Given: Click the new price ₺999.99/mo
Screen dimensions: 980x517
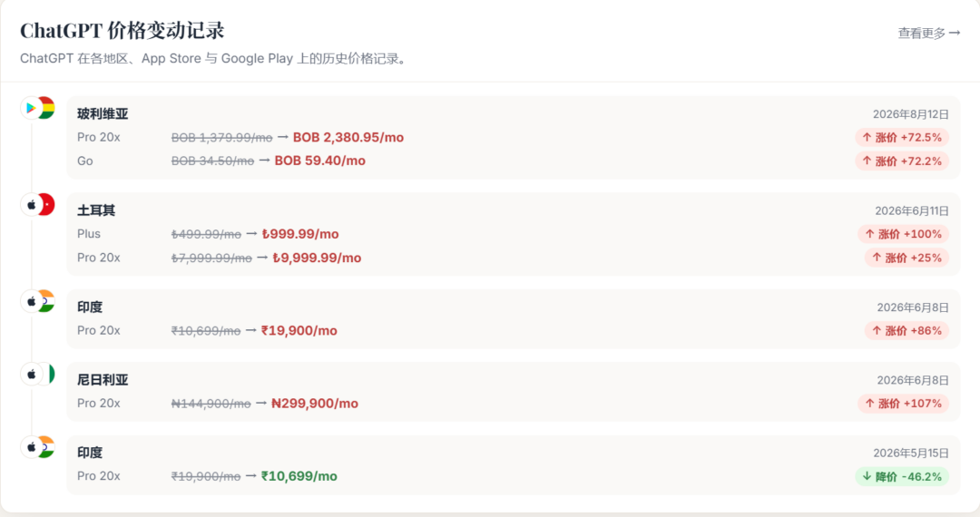Looking at the screenshot, I should coord(300,234).
